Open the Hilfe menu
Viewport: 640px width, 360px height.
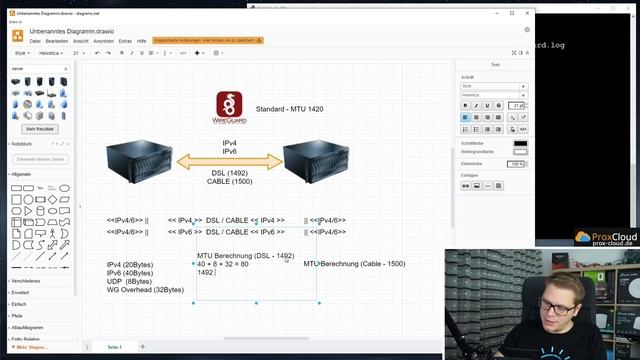(x=142, y=41)
